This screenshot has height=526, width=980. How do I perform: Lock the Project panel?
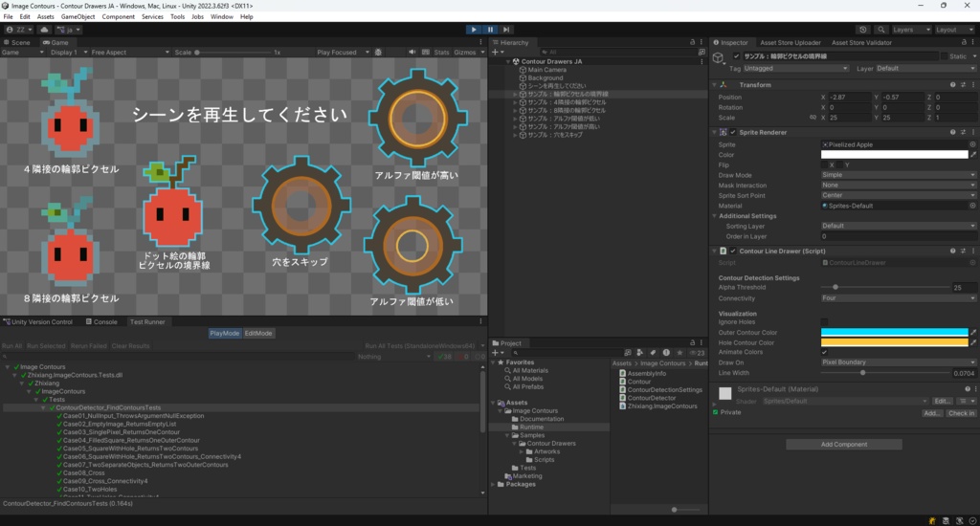click(x=692, y=343)
